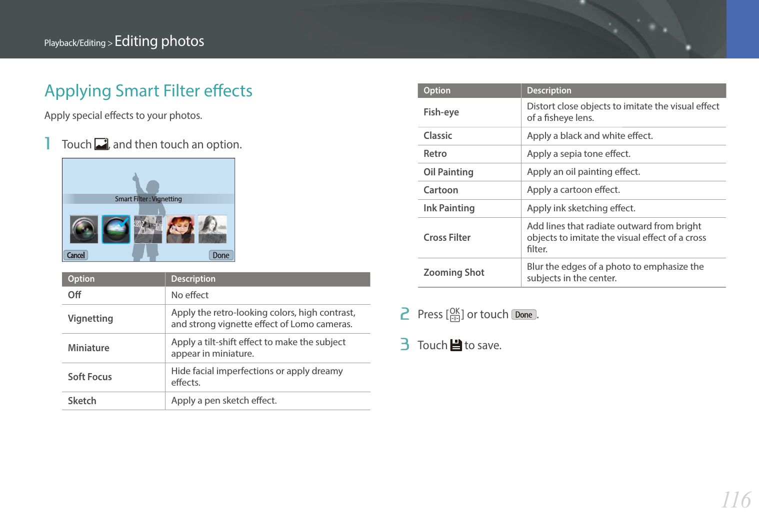Click the Retro option cell
The width and height of the screenshot is (759, 532).
[469, 154]
